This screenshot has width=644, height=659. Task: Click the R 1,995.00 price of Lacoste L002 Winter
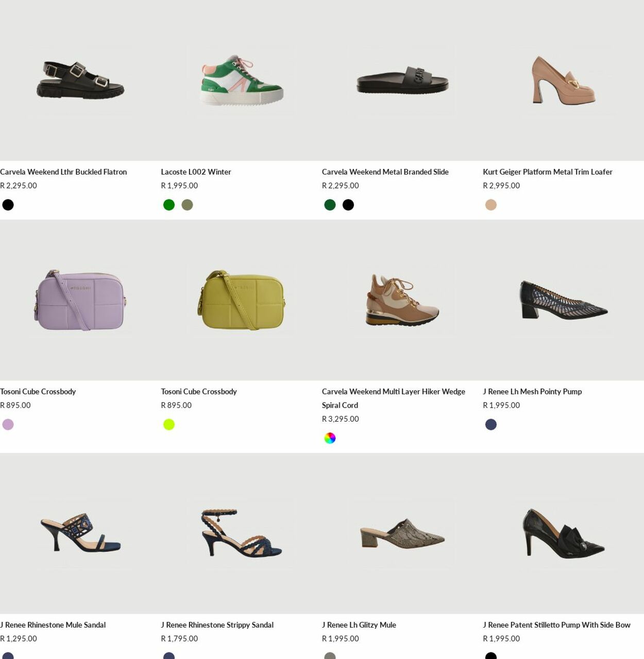[x=179, y=186]
